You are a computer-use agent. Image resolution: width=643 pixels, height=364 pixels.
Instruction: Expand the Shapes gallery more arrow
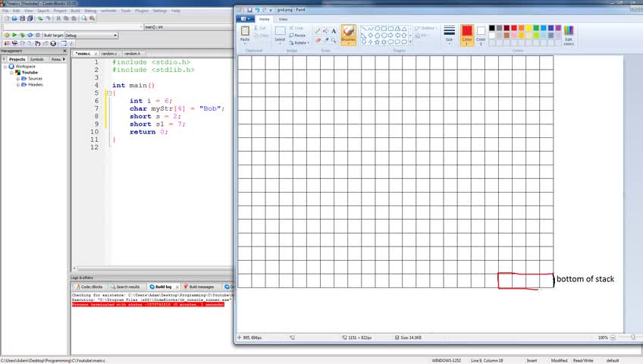pos(410,42)
